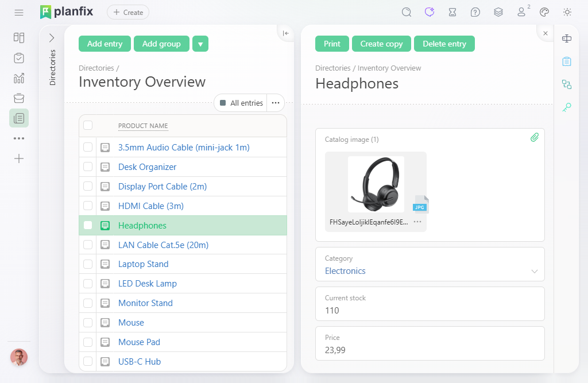Check the HDMI Cable checkbox
Image resolution: width=588 pixels, height=383 pixels.
[x=88, y=206]
